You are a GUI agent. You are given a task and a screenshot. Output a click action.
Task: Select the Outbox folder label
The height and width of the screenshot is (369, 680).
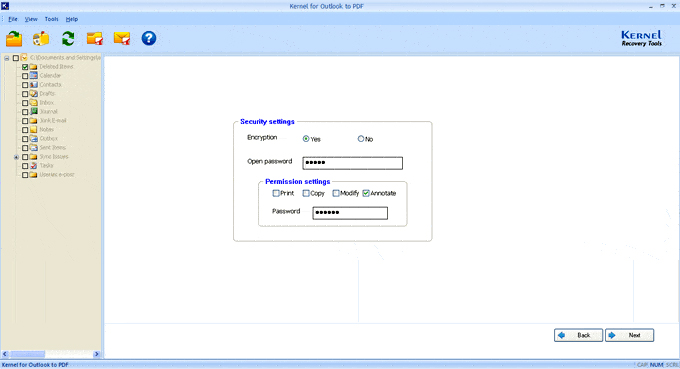click(x=49, y=139)
